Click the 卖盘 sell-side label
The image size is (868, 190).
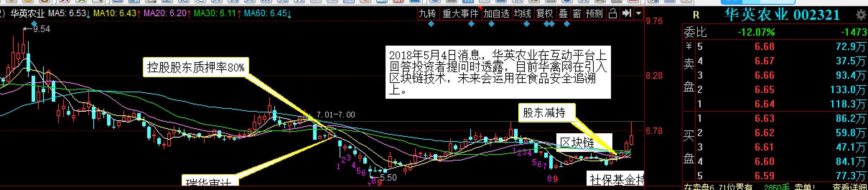[x=689, y=75]
